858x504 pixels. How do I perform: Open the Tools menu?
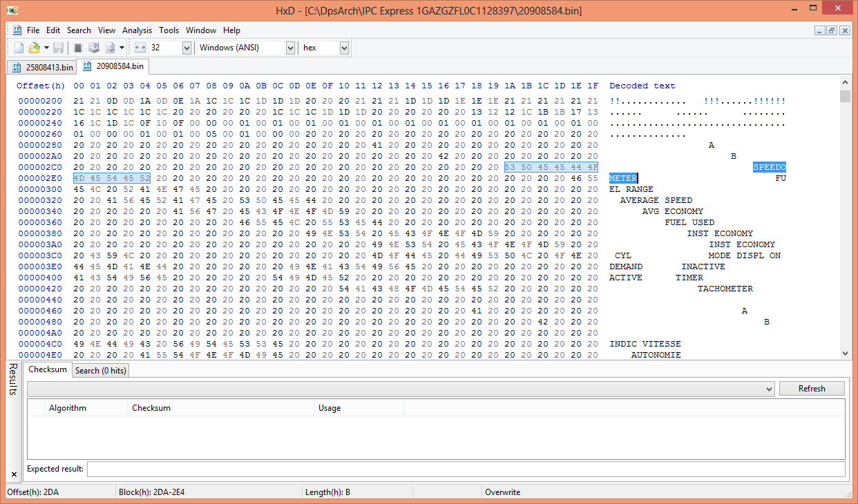click(x=169, y=30)
